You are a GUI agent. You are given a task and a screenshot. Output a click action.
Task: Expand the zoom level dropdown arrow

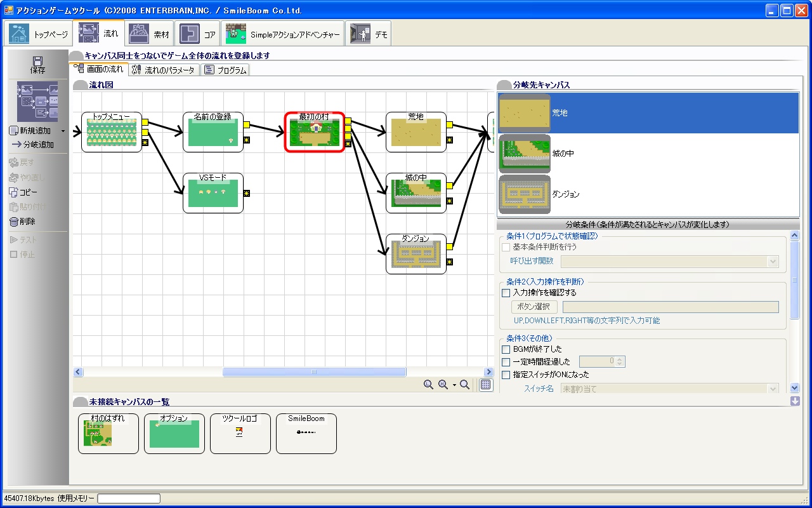[x=454, y=385]
